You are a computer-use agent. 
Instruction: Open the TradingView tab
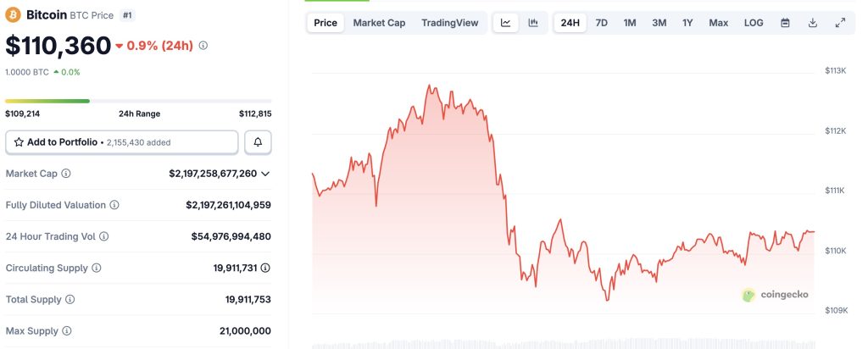448,23
